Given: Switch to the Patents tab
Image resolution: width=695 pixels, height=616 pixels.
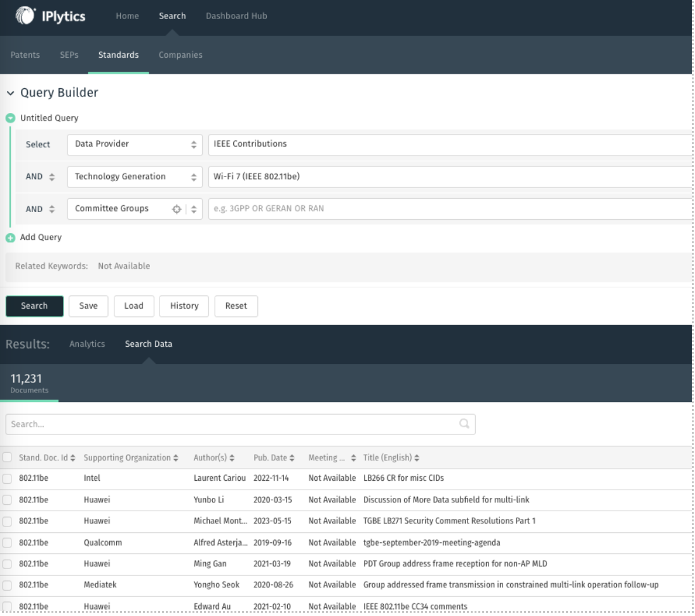Looking at the screenshot, I should coord(25,55).
